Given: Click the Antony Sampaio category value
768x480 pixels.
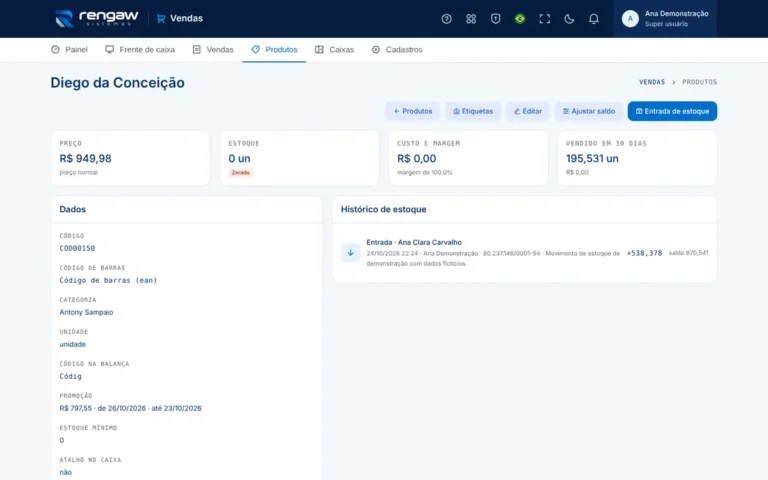Looking at the screenshot, I should 86,312.
